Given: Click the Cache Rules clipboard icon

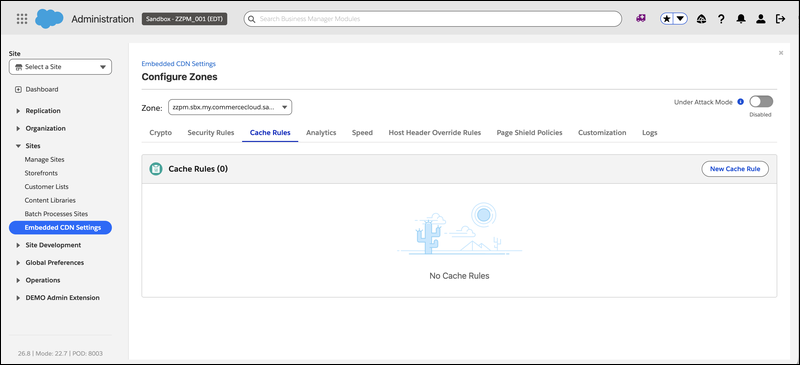Looking at the screenshot, I should pos(156,169).
